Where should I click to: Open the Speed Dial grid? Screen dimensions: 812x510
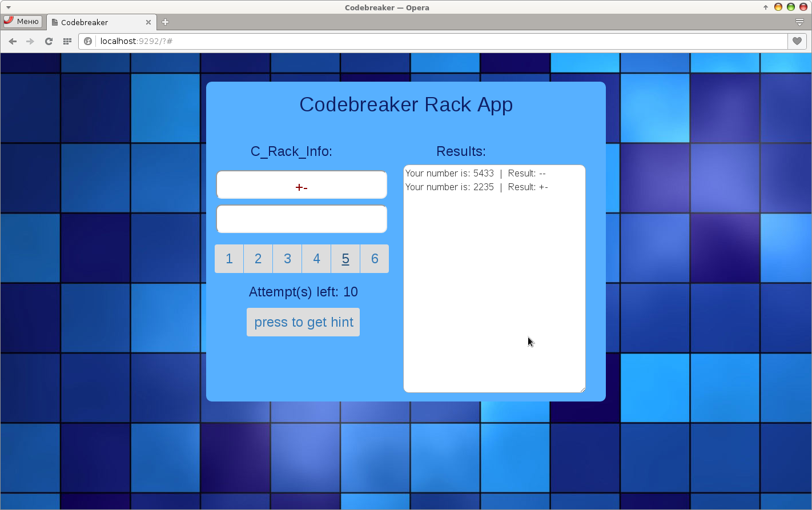click(67, 41)
